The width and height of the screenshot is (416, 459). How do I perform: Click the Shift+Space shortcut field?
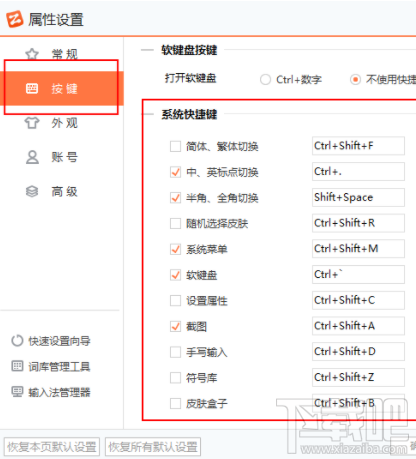(x=358, y=197)
